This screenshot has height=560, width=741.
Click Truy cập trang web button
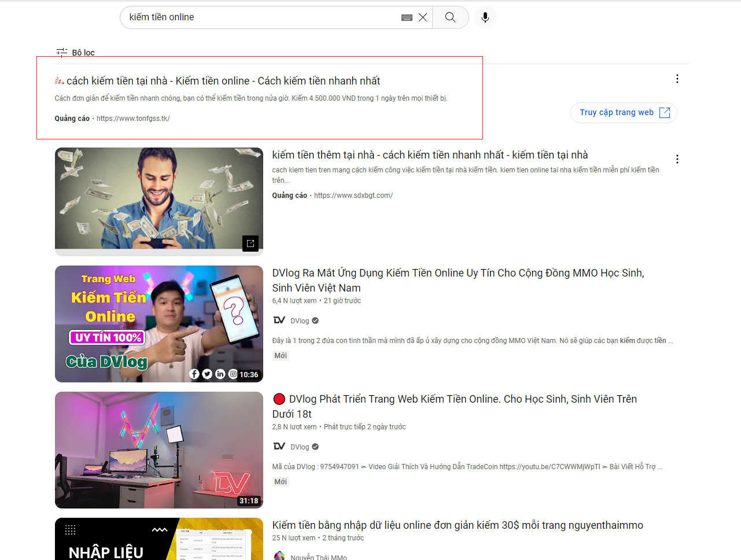pyautogui.click(x=624, y=112)
